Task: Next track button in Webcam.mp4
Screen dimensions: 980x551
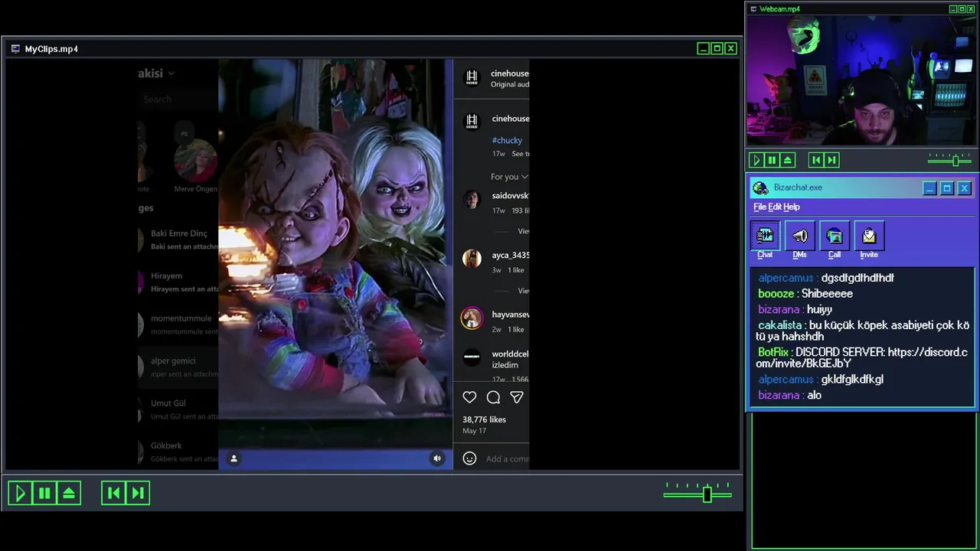Action: pyautogui.click(x=832, y=160)
